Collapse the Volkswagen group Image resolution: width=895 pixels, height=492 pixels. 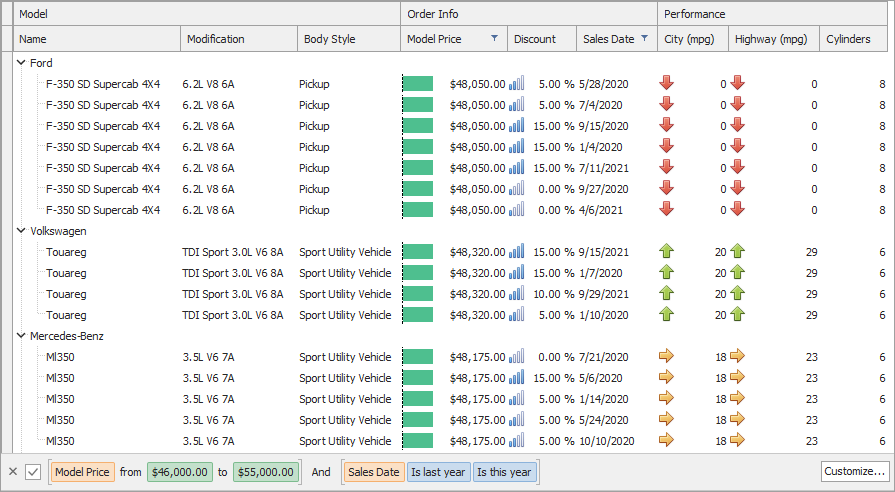(22, 231)
